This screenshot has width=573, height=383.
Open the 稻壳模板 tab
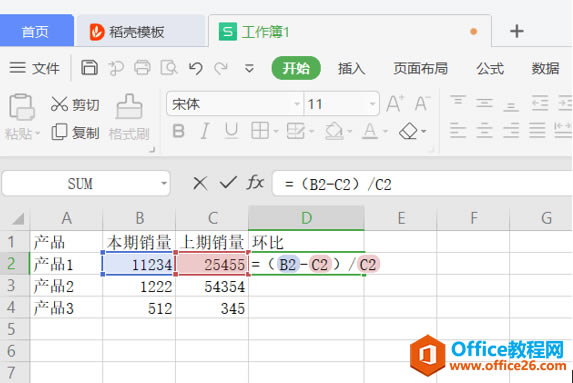point(141,32)
